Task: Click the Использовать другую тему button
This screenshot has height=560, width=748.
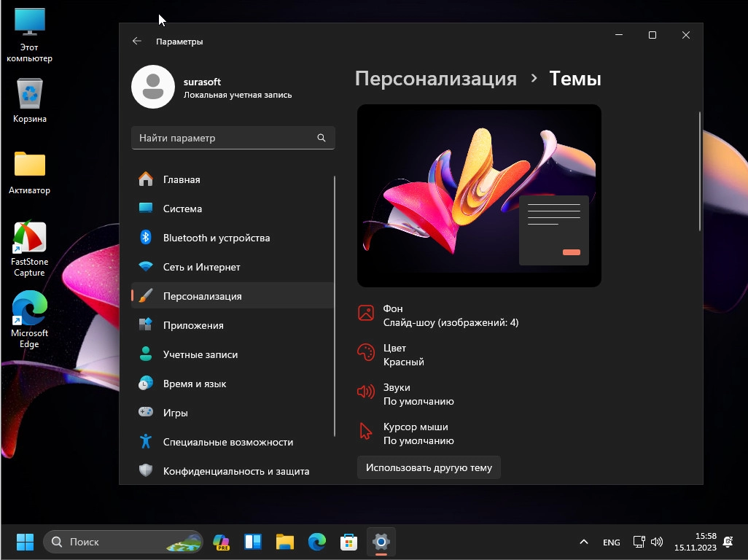Action: coord(429,467)
